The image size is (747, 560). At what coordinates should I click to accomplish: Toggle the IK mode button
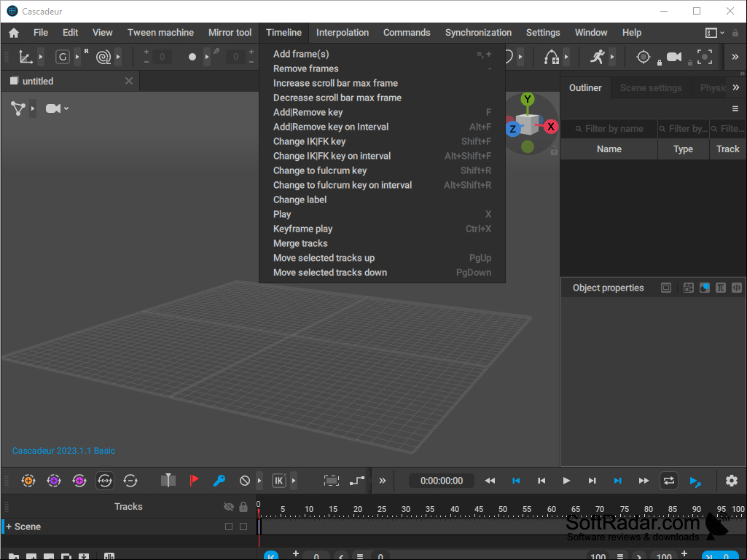[278, 481]
